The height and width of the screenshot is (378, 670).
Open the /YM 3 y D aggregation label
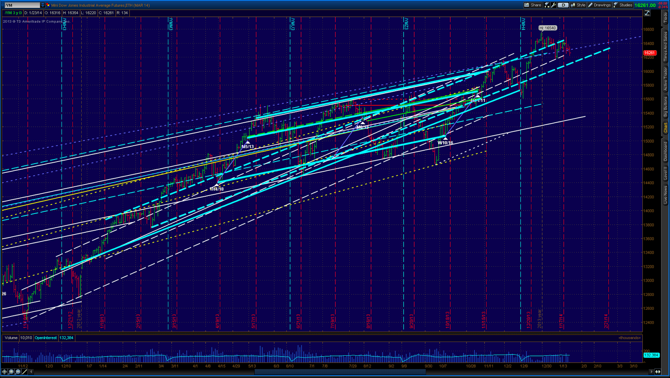pyautogui.click(x=13, y=13)
